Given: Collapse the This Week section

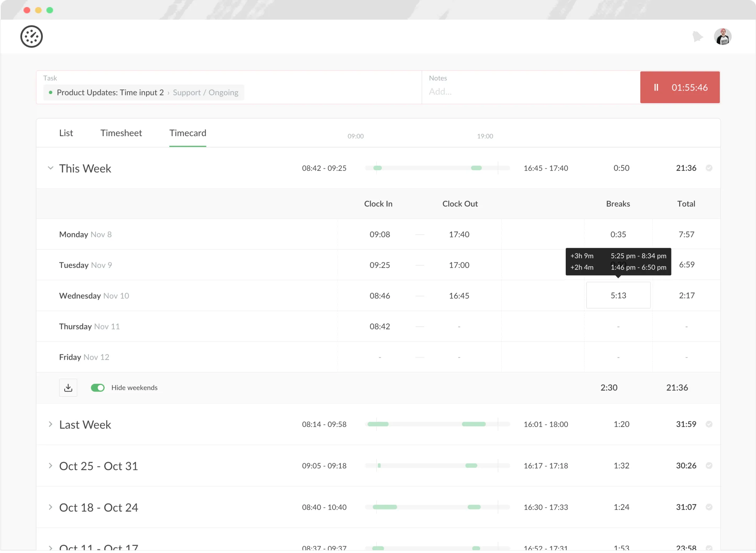Looking at the screenshot, I should click(x=50, y=168).
